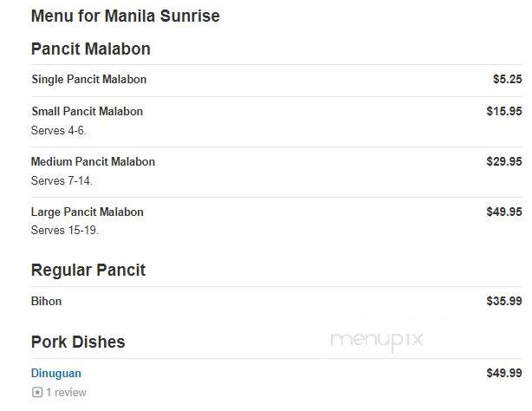Click the $29.95 price
Viewport: 532px width, 411px height.
[504, 161]
